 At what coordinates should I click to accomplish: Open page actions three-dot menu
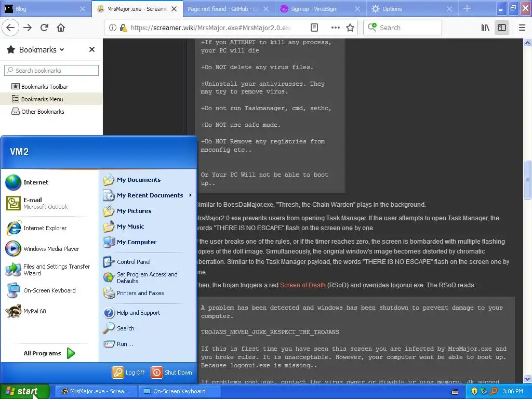335,28
